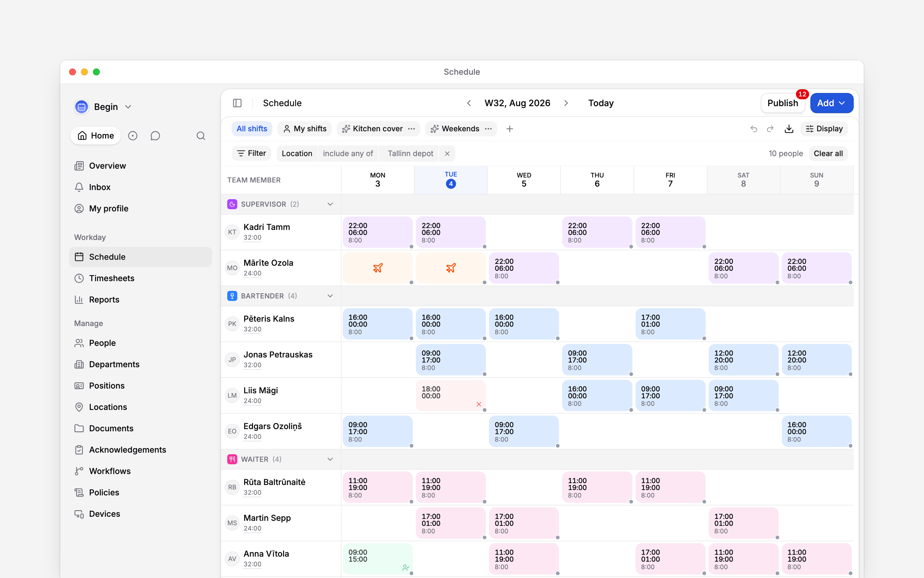Open the Location filter field selector
The image size is (924, 578).
pos(297,153)
